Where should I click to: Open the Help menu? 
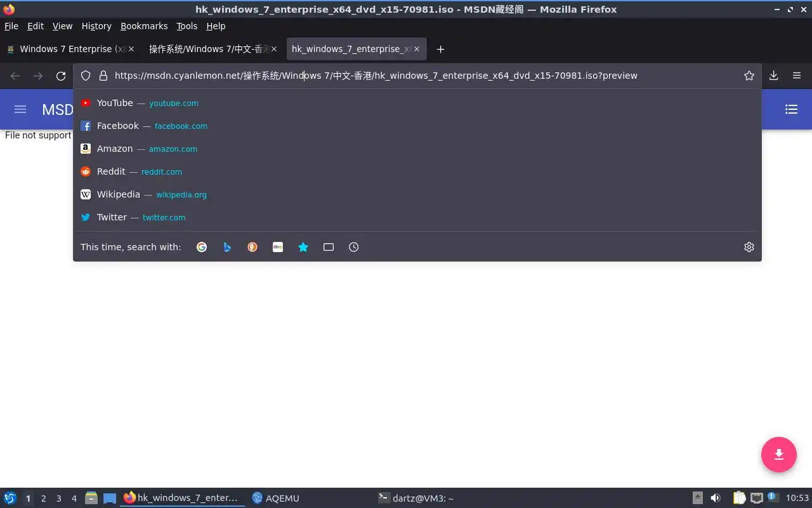(x=216, y=26)
